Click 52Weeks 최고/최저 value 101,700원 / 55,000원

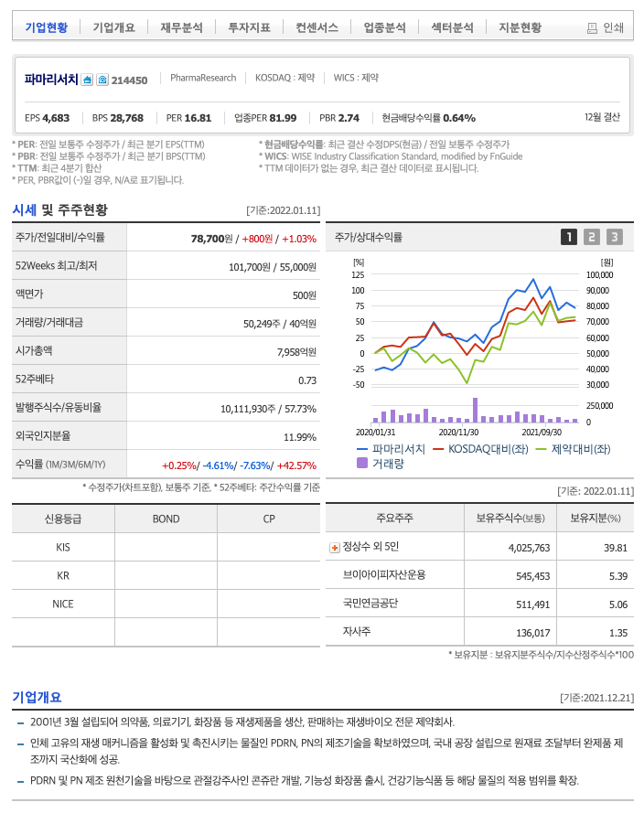pos(273,267)
